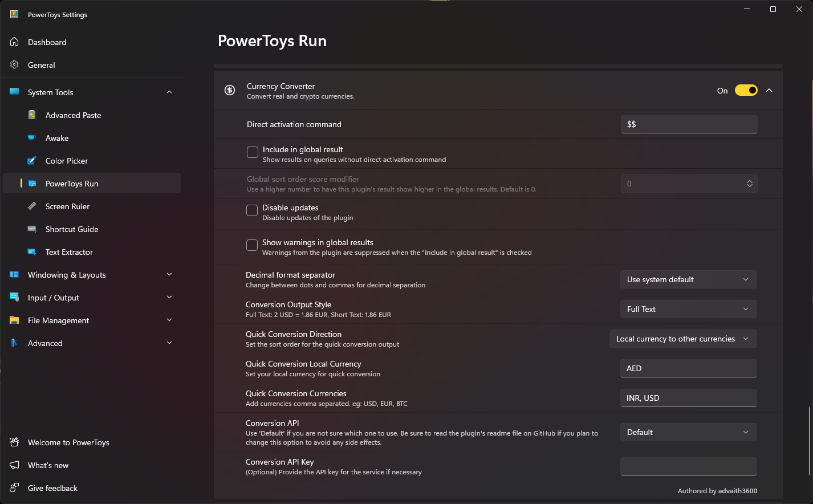Click the File Management folder icon
This screenshot has width=813, height=504.
pyautogui.click(x=14, y=320)
